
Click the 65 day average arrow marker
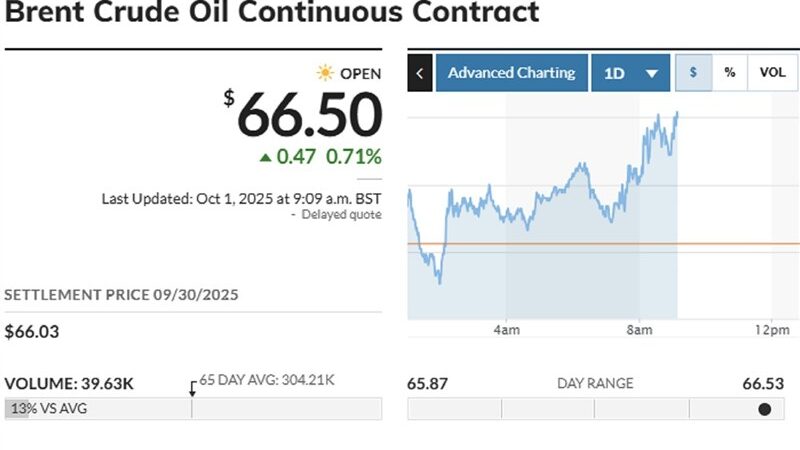192,389
